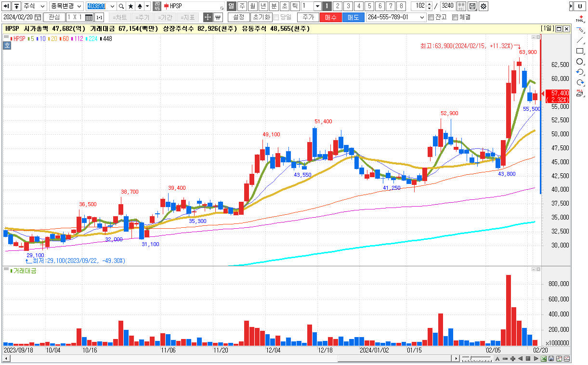Image resolution: width=588 pixels, height=365 pixels.
Task: Enable the 잔고 checkbox
Action: pos(431,17)
